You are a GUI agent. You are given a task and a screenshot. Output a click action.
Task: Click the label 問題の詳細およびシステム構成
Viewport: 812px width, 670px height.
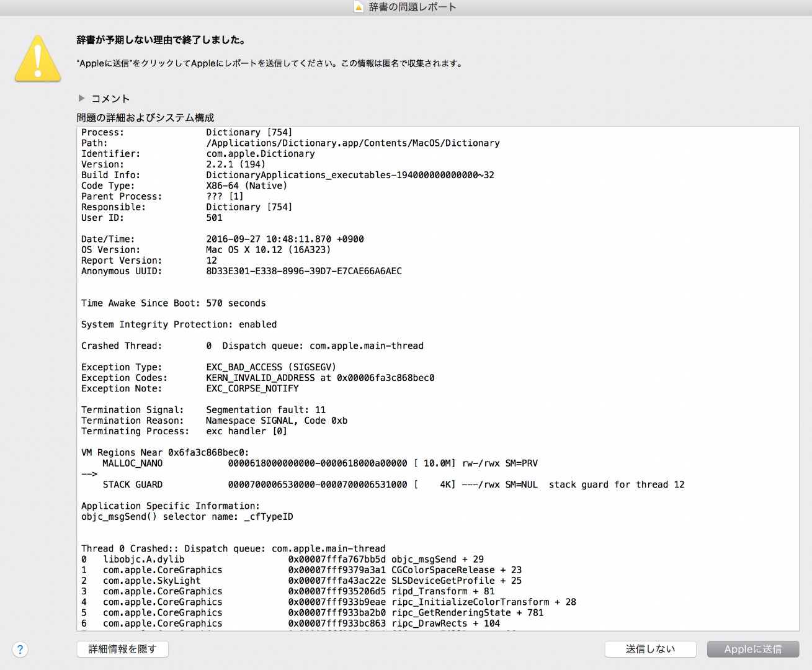click(145, 117)
